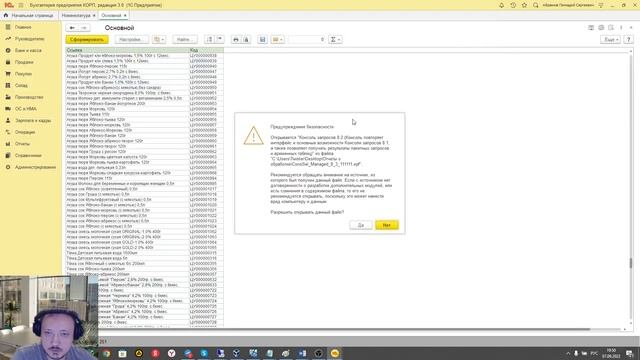Viewport: 640px width, 360px height.
Task: Click the warning triangle icon in dialog
Action: pos(253,136)
